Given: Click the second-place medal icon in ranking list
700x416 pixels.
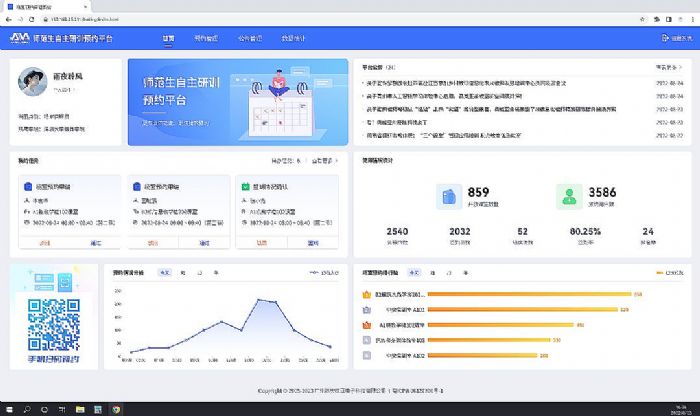Looking at the screenshot, I should click(x=365, y=310).
